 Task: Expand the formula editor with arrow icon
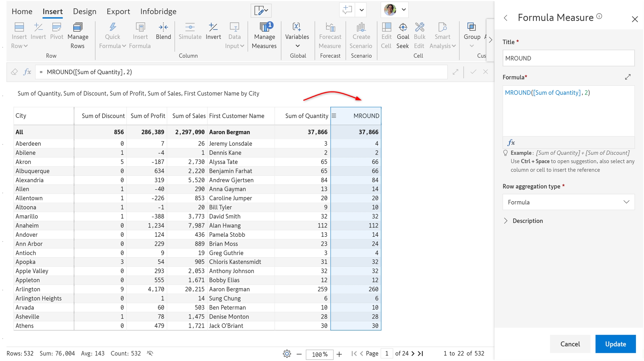628,77
